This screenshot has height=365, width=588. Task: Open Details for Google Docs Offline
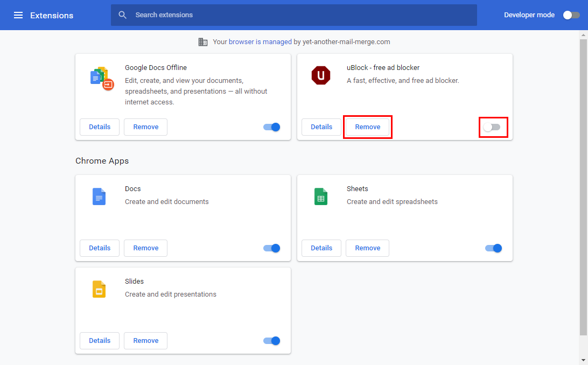tap(100, 127)
